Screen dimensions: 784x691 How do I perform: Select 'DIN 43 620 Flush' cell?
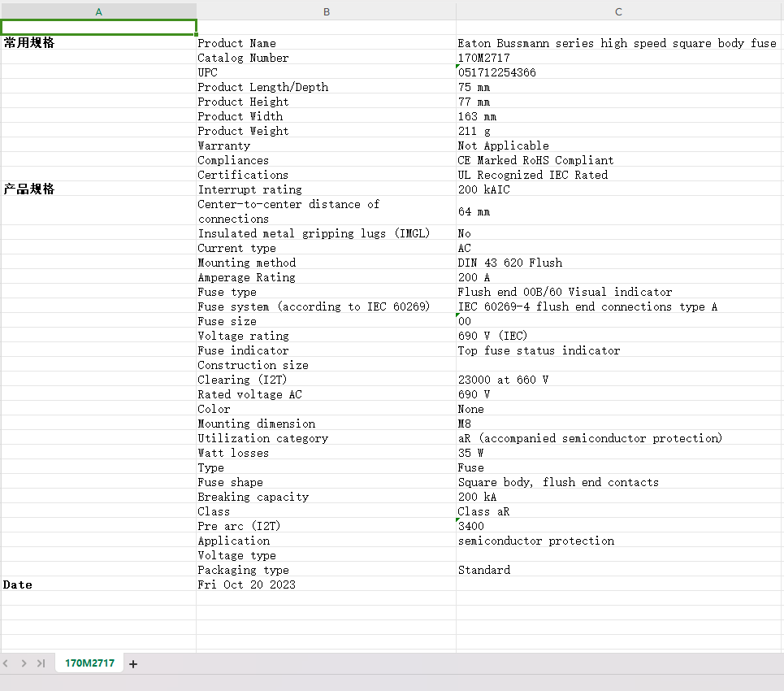point(619,263)
